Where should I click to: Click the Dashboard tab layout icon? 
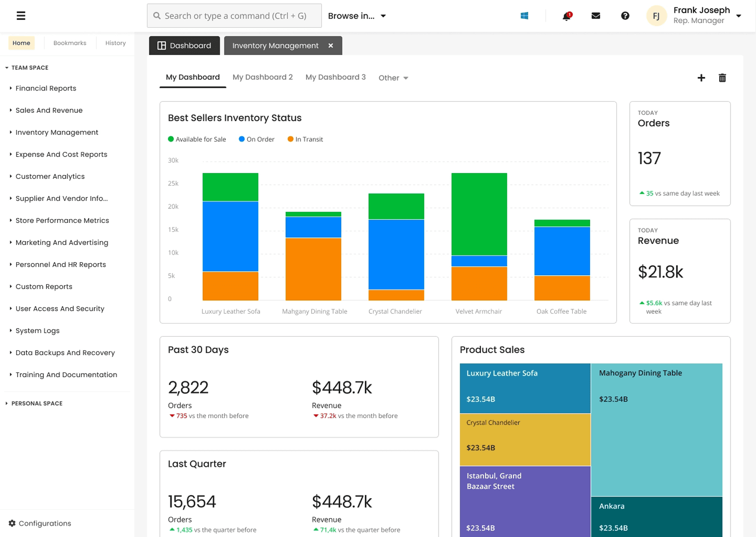pyautogui.click(x=162, y=46)
